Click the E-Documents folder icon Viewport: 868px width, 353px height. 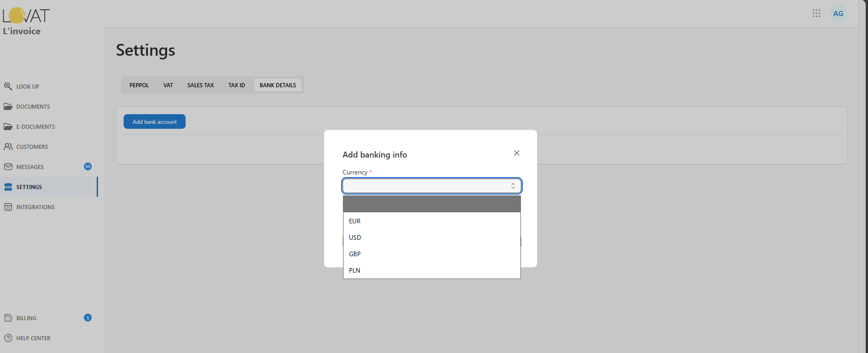8,126
